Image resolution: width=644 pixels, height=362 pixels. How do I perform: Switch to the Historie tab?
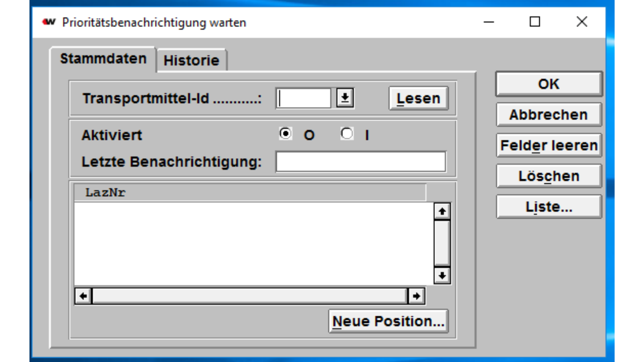(191, 61)
